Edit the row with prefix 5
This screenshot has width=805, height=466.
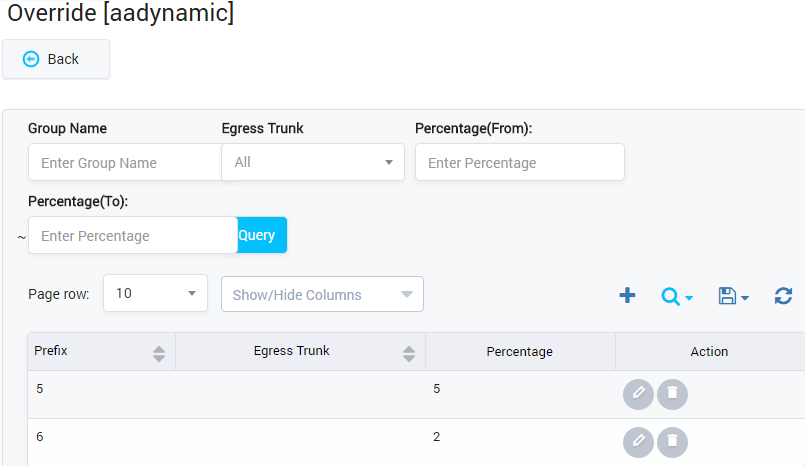tap(638, 394)
